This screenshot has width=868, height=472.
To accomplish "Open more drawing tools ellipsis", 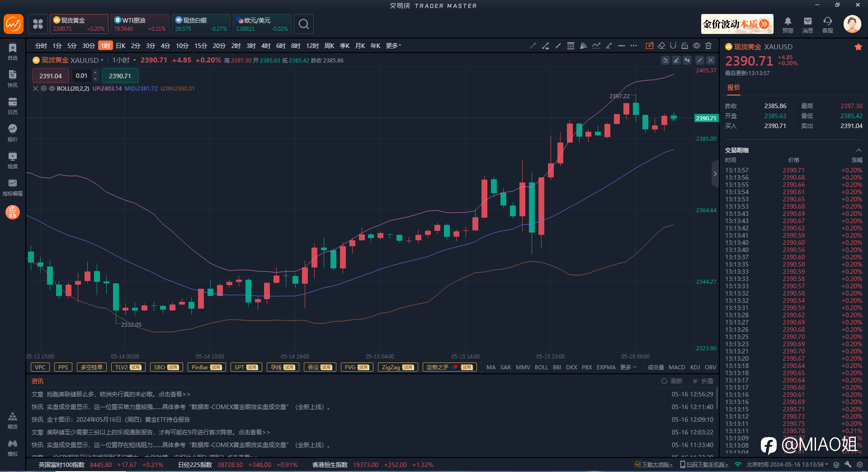I will pyautogui.click(x=634, y=46).
